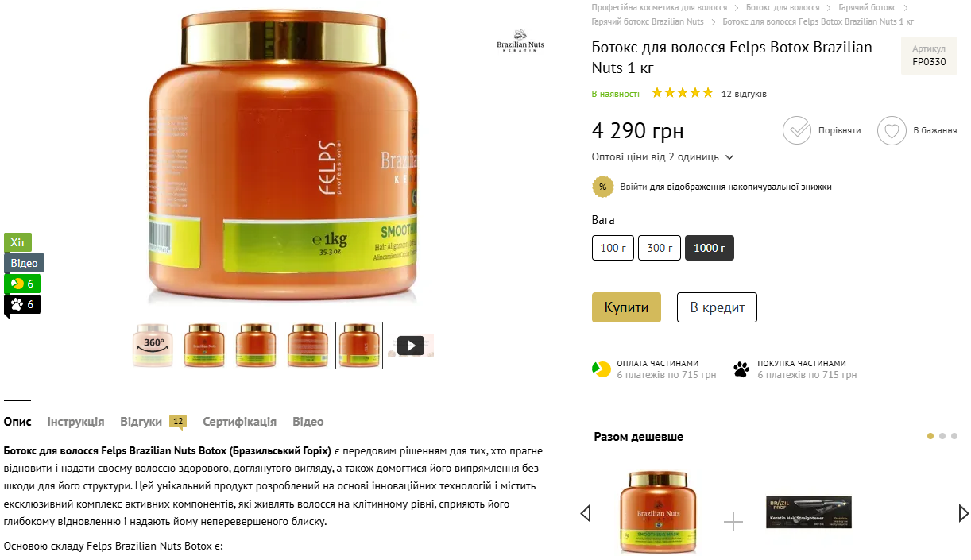This screenshot has width=971, height=560.
Task: Go to previous bundle with left arrow
Action: [x=586, y=513]
